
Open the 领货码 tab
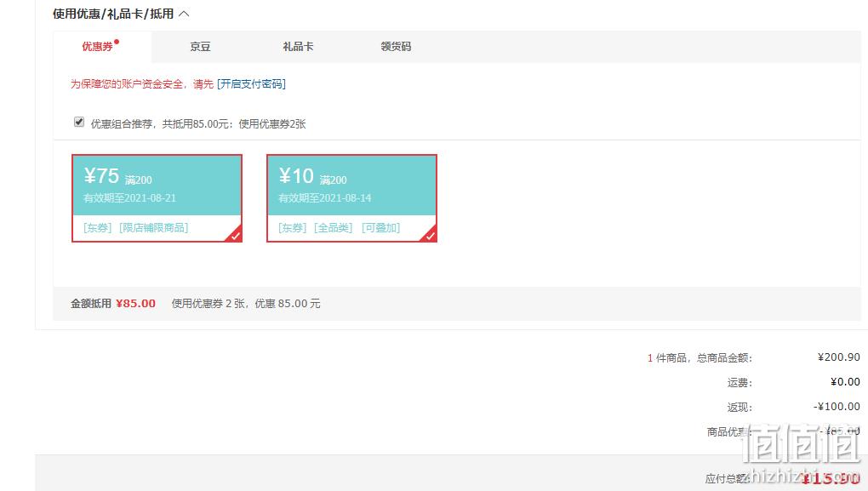point(396,47)
